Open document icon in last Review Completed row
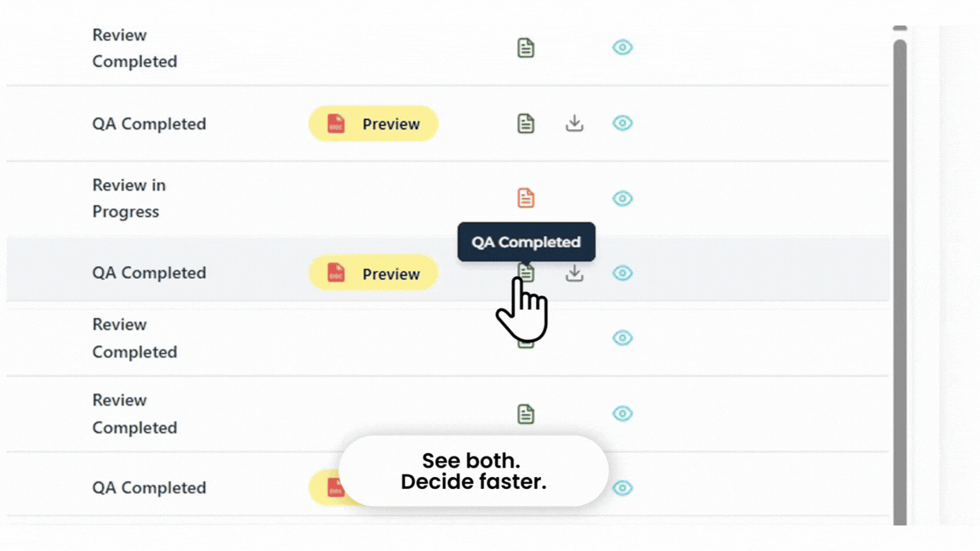980x551 pixels. click(526, 413)
